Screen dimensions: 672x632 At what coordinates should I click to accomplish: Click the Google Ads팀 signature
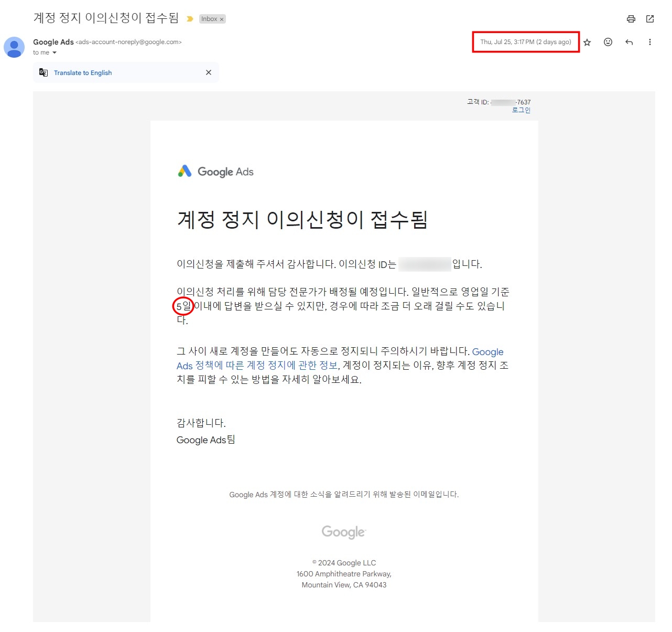click(x=206, y=440)
